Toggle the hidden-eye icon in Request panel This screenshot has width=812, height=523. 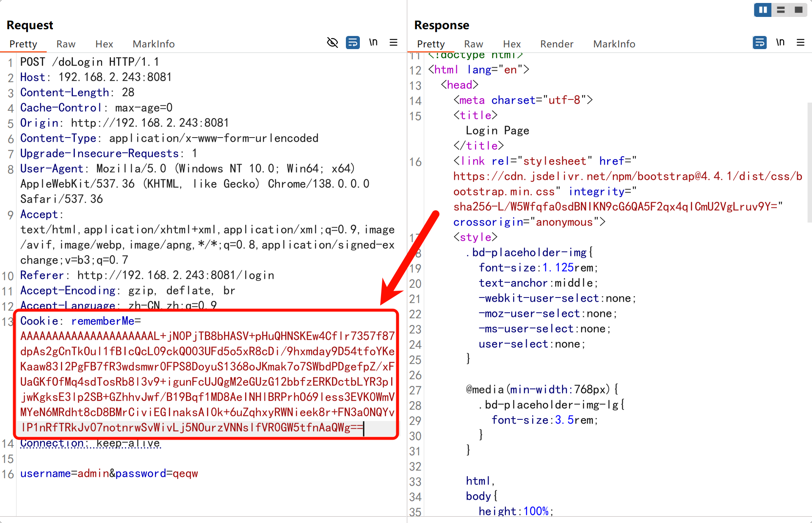coord(332,43)
